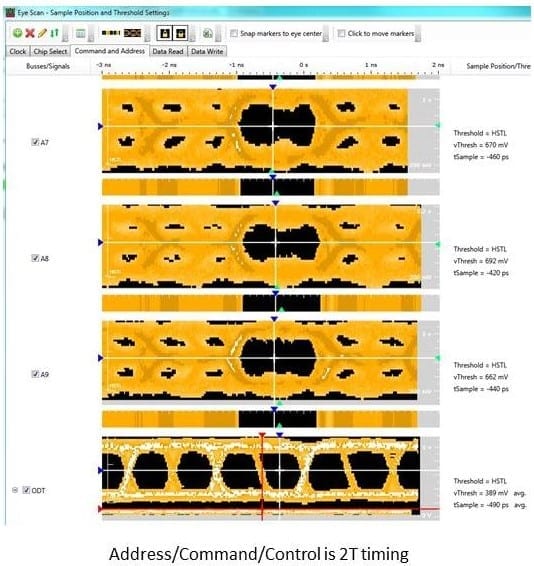
Task: Click A7 'Threshold = HSTL' text
Action: pos(480,133)
